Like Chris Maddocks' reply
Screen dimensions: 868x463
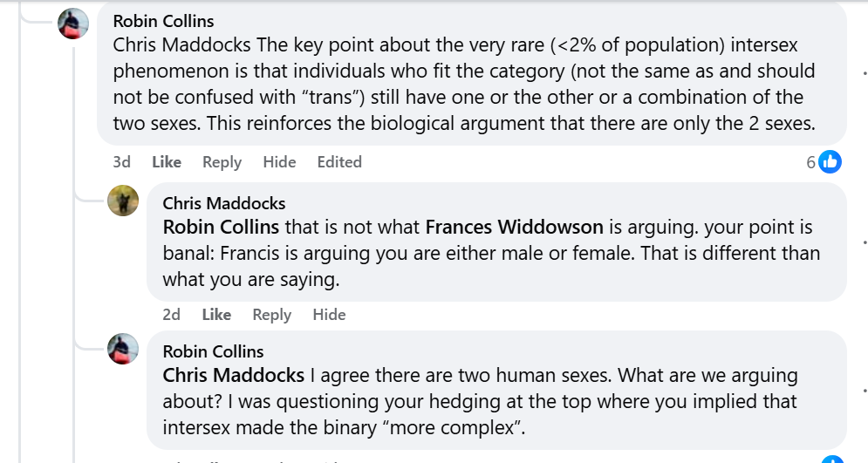(216, 315)
